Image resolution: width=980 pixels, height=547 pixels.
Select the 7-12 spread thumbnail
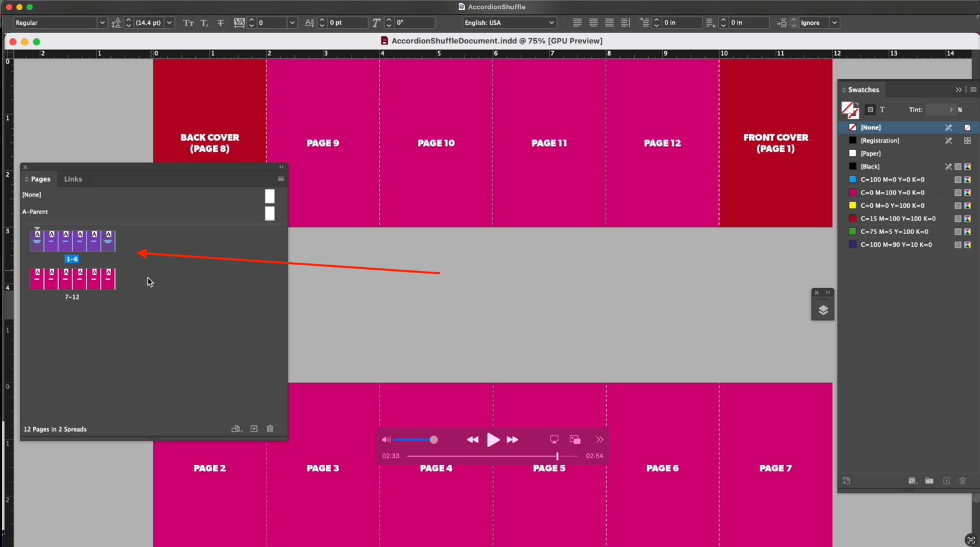coord(72,279)
